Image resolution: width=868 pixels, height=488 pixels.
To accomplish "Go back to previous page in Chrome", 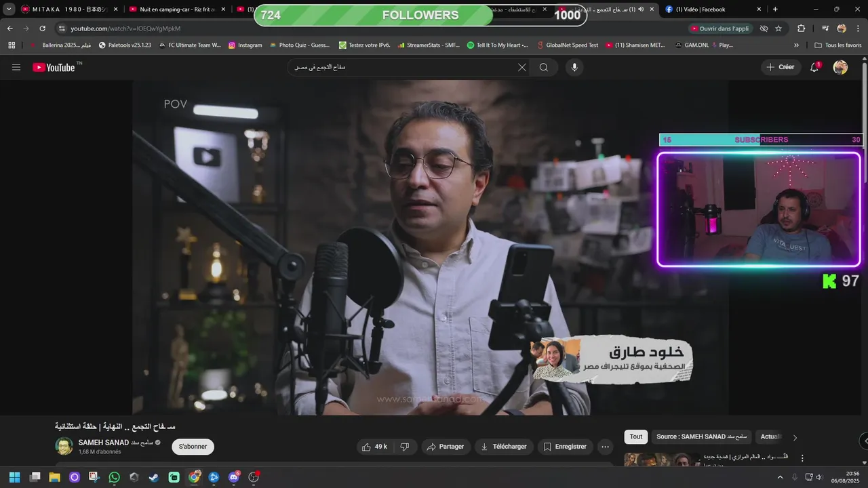I will 9,28.
